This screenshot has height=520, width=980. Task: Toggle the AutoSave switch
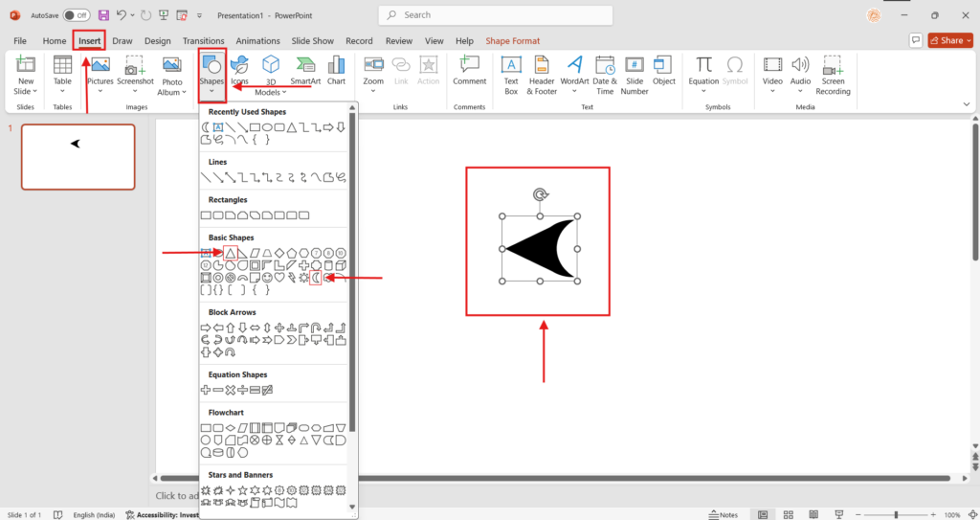point(76,15)
